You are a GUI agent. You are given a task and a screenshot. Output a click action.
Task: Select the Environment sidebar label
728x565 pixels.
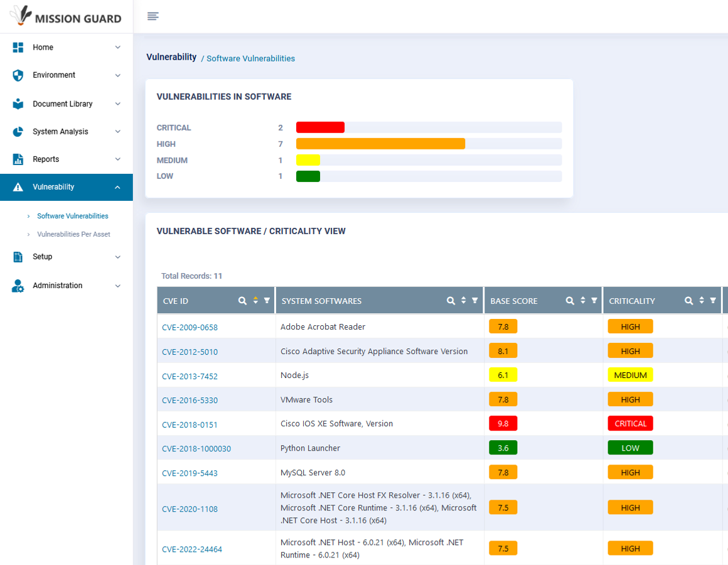54,75
